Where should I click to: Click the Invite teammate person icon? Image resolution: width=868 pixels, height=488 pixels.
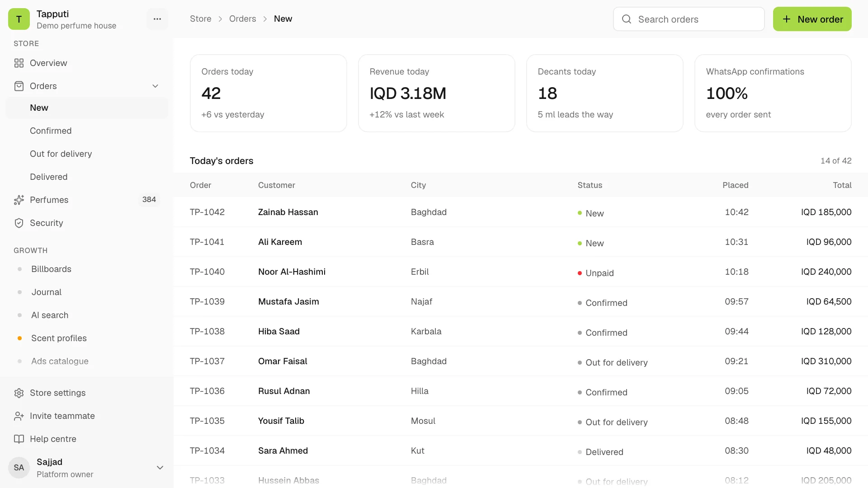(19, 416)
